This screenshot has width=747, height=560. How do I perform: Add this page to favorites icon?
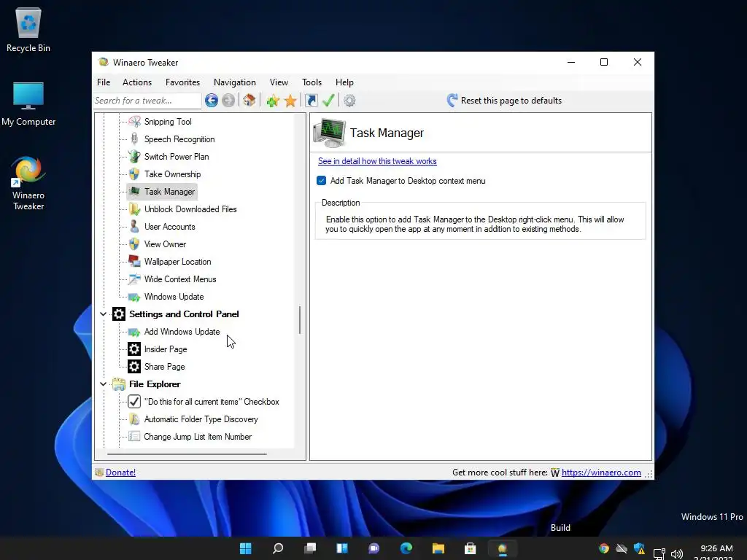pos(273,101)
